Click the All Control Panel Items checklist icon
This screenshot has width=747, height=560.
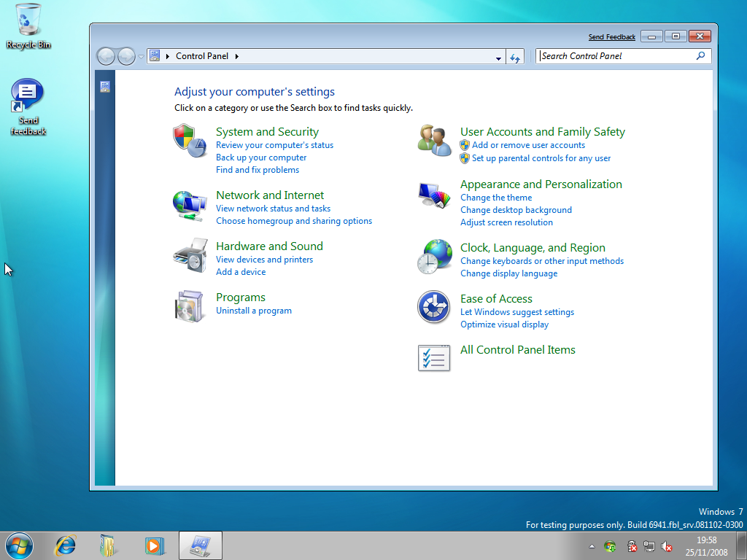tap(434, 358)
